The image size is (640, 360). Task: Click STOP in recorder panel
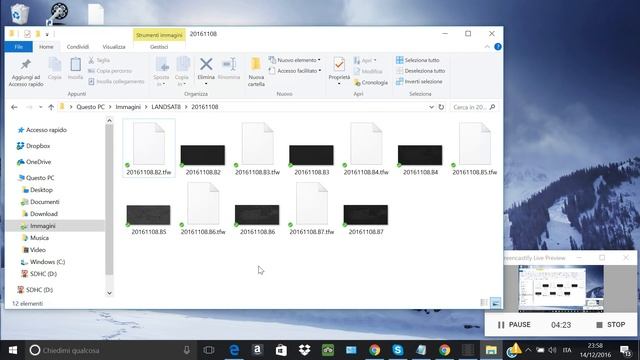click(x=611, y=324)
